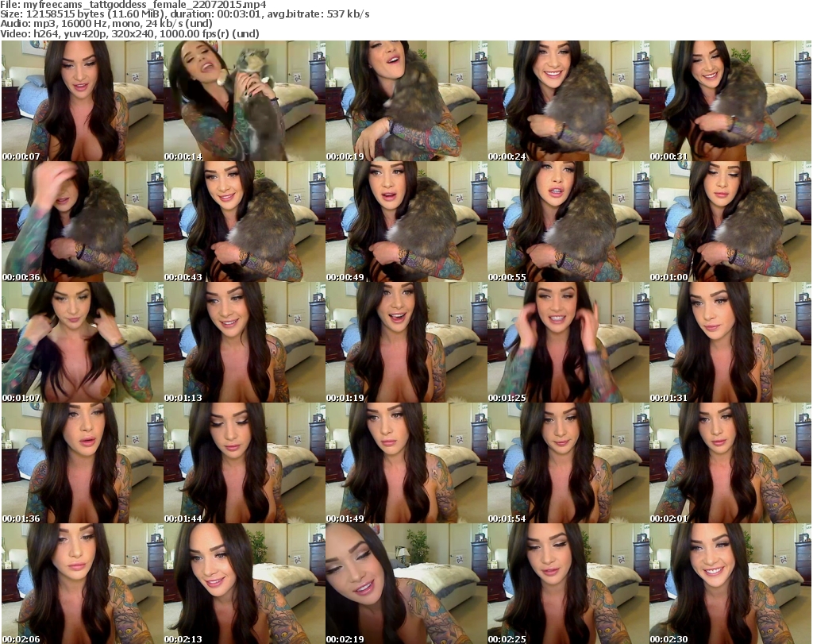
Task: Select the 00:01:13 frame
Action: (245, 342)
